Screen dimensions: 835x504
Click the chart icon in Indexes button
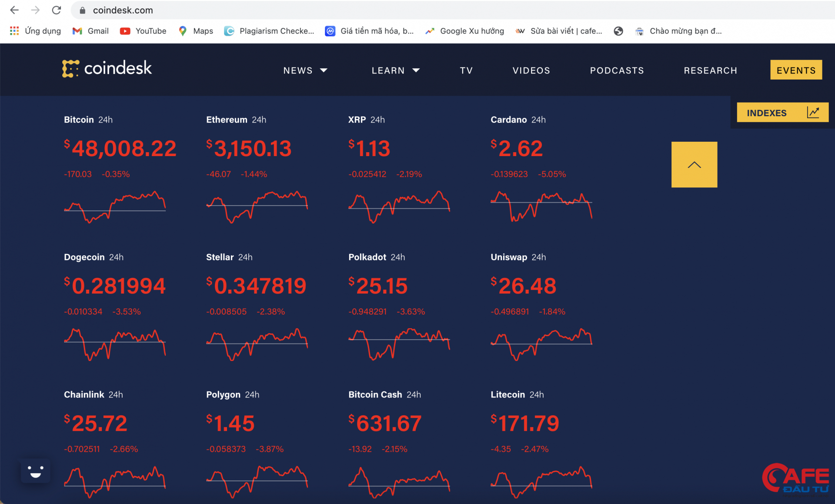[813, 112]
